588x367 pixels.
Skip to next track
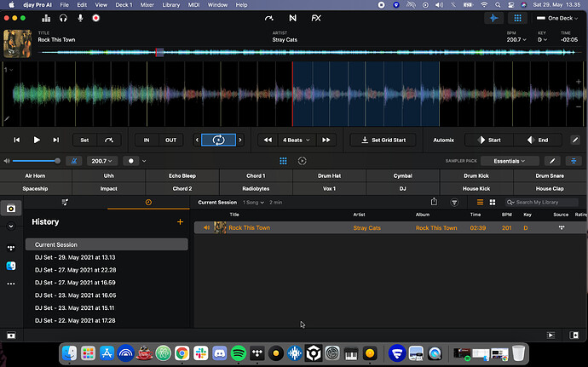(56, 140)
